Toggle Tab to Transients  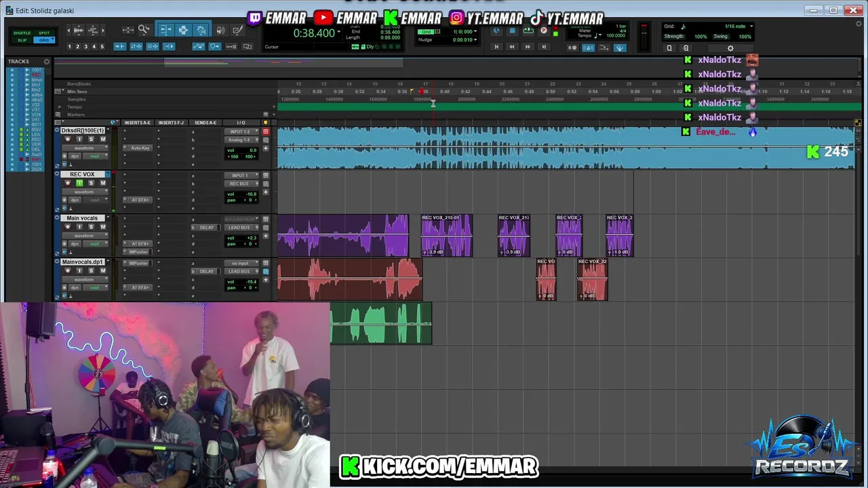coord(120,47)
